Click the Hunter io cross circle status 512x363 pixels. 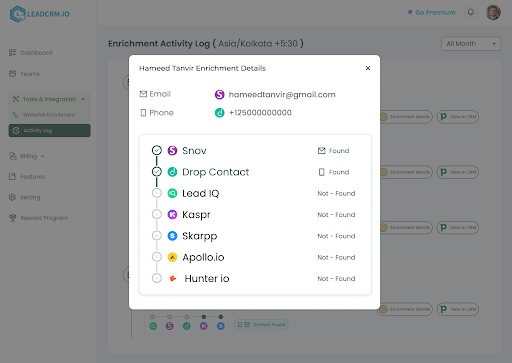coord(157,278)
